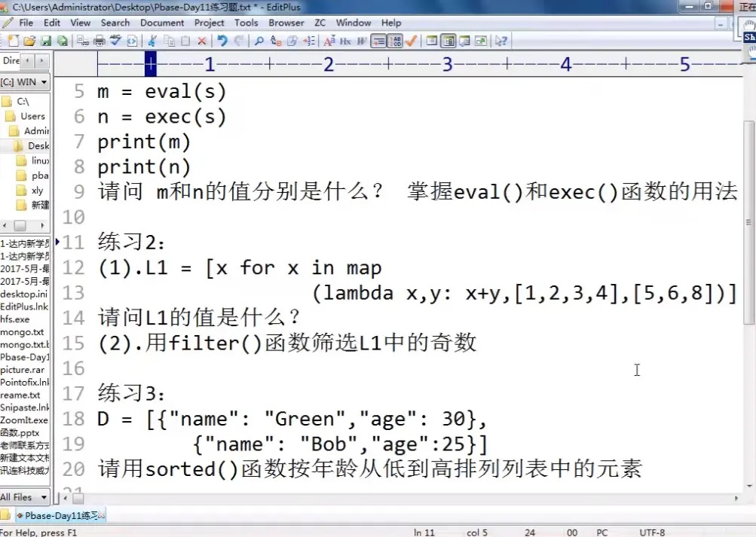
Task: Click the Dire panel left arrow
Action: 28,61
